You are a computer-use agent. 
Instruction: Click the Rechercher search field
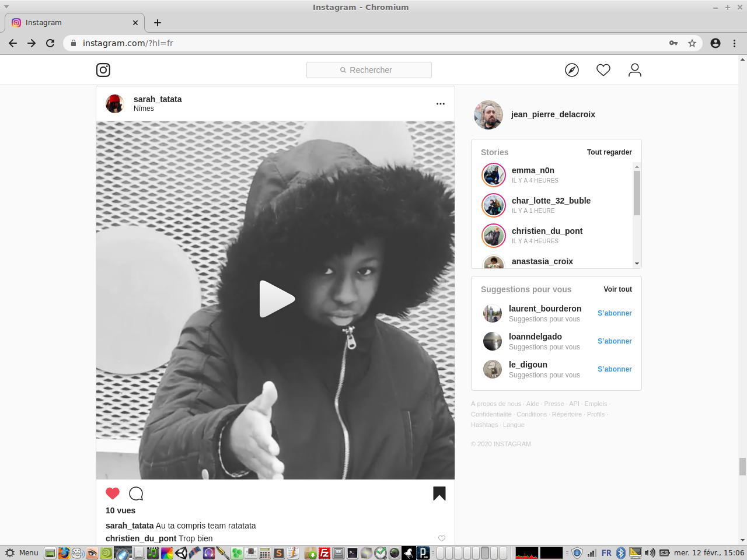click(369, 70)
